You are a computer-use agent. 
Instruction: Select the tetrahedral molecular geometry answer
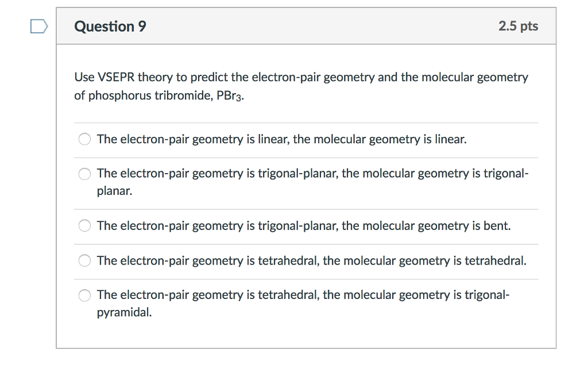84,260
